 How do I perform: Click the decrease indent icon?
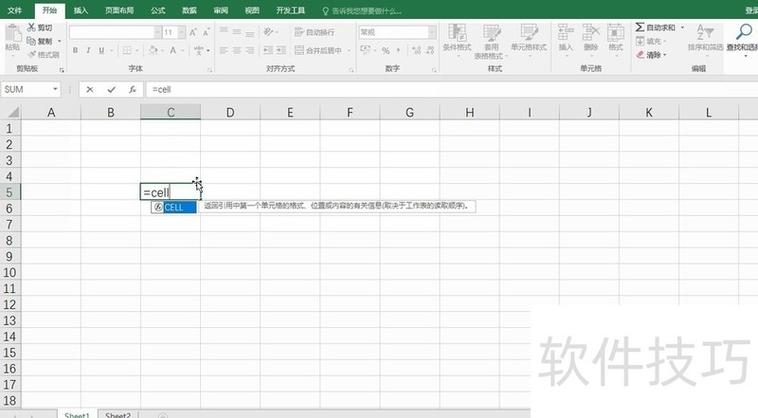[x=268, y=50]
